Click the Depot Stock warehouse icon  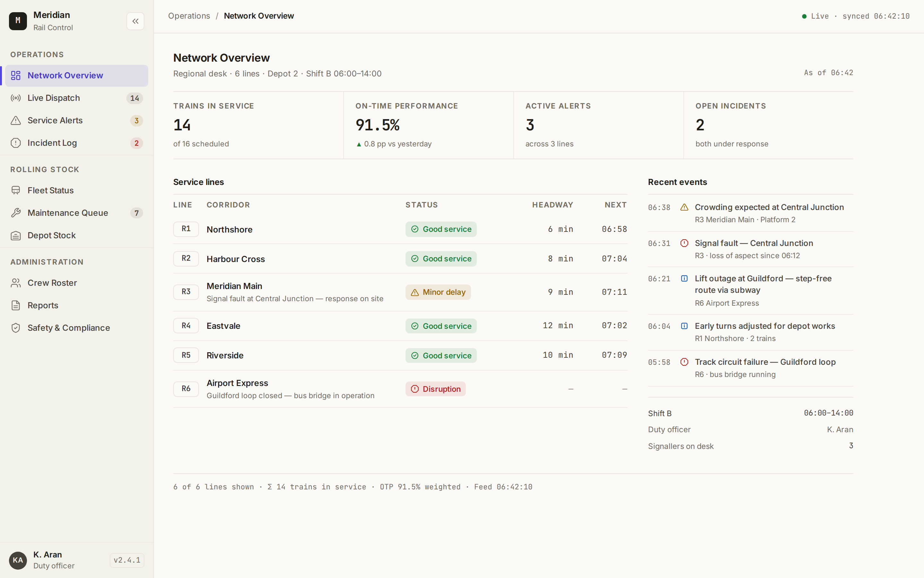[x=16, y=235]
